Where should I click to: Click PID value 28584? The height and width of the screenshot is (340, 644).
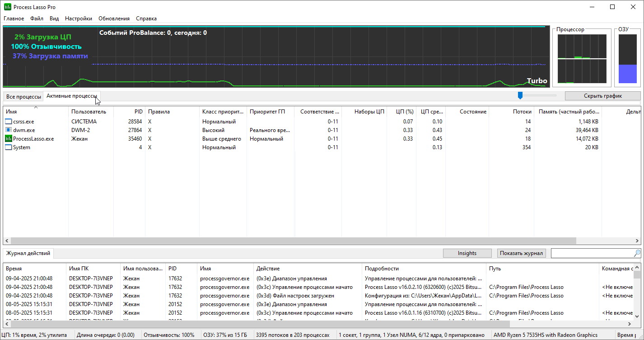coord(135,122)
